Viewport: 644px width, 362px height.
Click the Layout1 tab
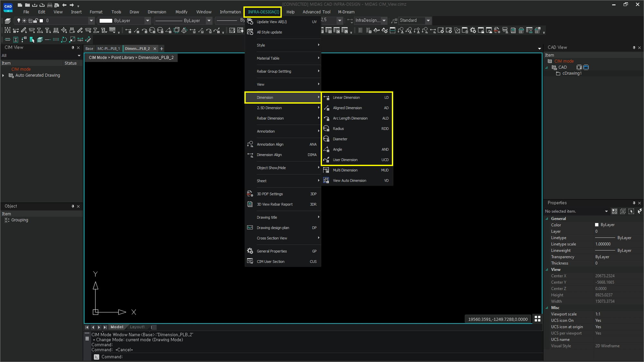[137, 327]
